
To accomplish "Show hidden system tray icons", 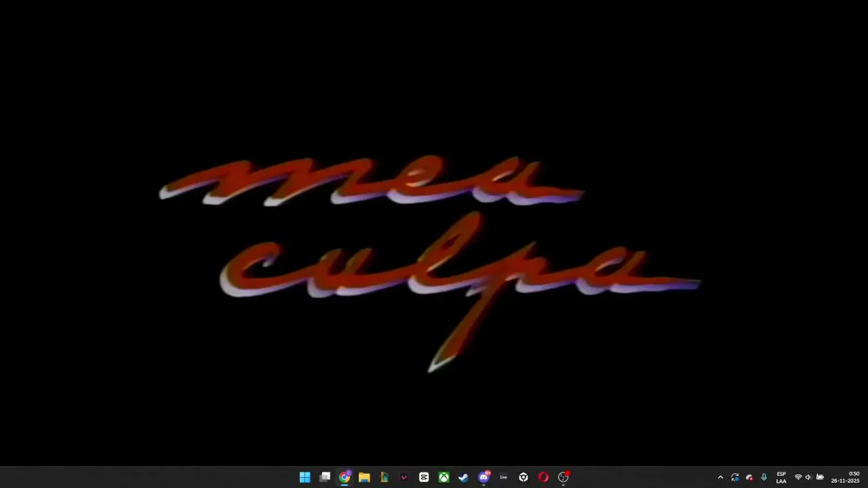I will [x=720, y=477].
